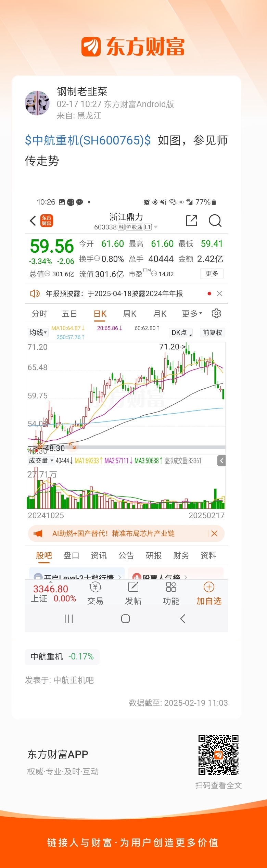This screenshot has height=868, width=267.
Task: Open the 成交量 indicator dropdown
Action: (x=41, y=461)
